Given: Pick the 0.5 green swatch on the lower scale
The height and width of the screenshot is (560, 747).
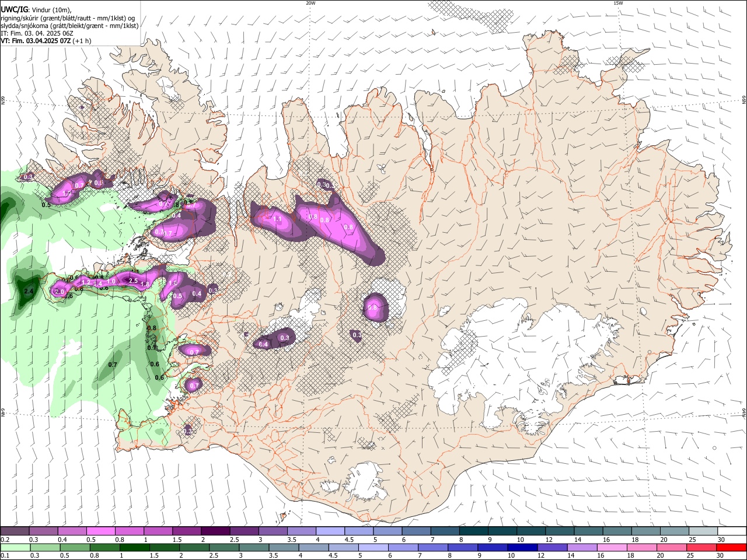Looking at the screenshot, I should [x=75, y=547].
